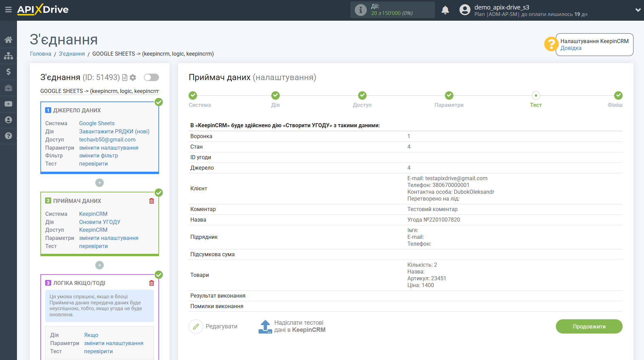Viewport: 644px width, 360px height.
Task: Click the actions counter 20 з 150'000
Action: click(x=392, y=13)
